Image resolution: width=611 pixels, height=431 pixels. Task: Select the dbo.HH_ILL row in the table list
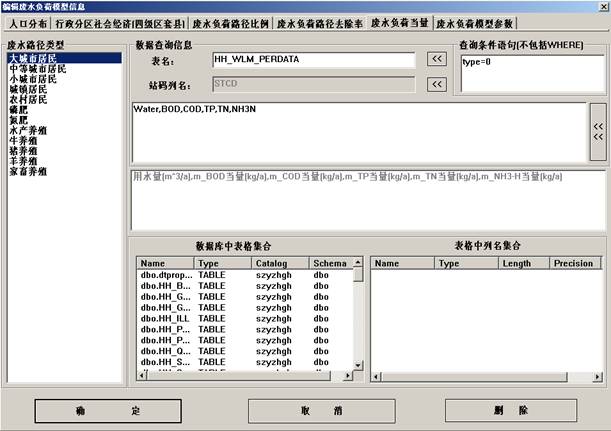[x=160, y=319]
